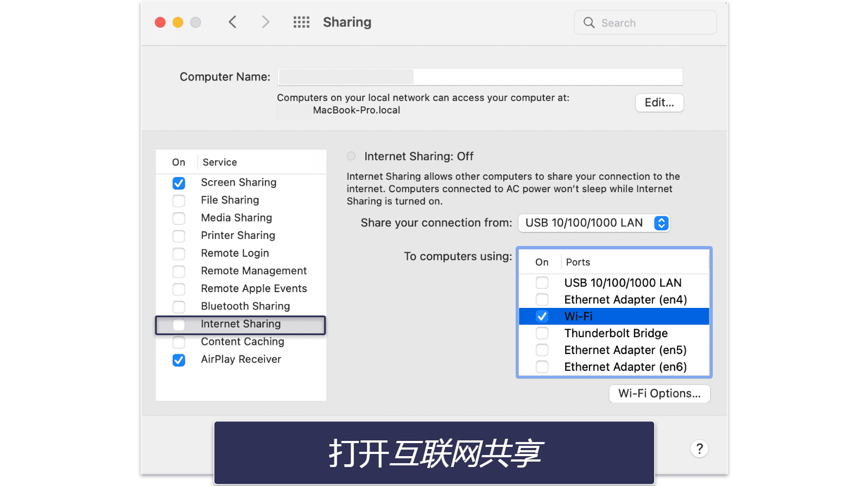The width and height of the screenshot is (868, 486).
Task: Select Ethernet Adapter (en5) row text
Action: pyautogui.click(x=625, y=350)
